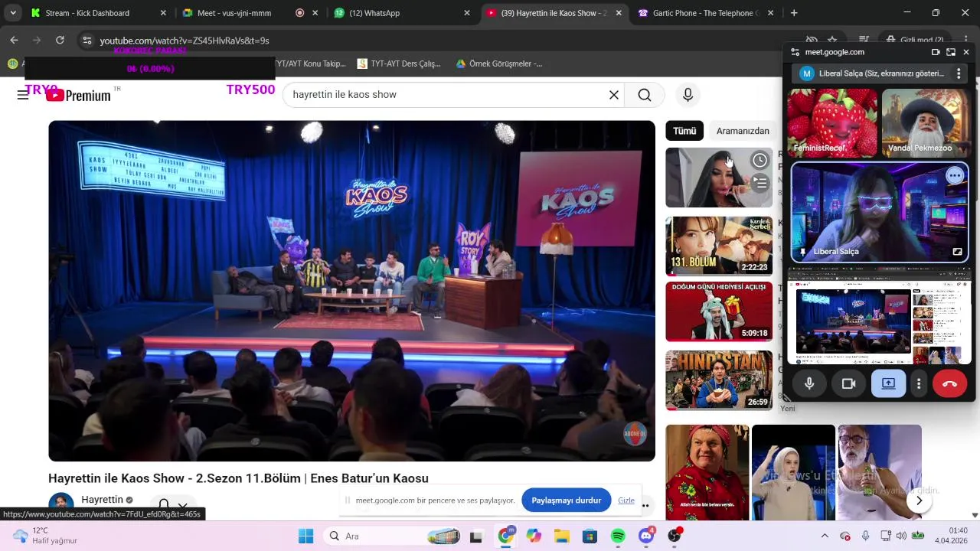The height and width of the screenshot is (551, 980).
Task: View site information icon in address bar
Action: (x=87, y=41)
